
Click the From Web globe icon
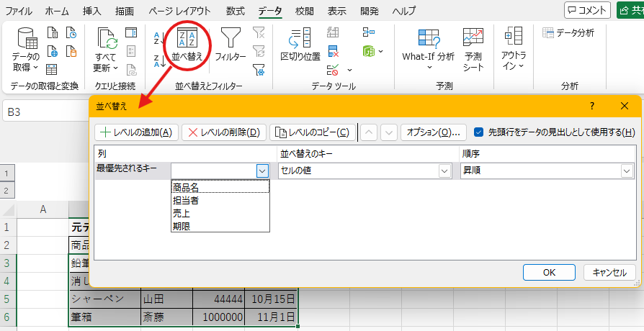[53, 51]
